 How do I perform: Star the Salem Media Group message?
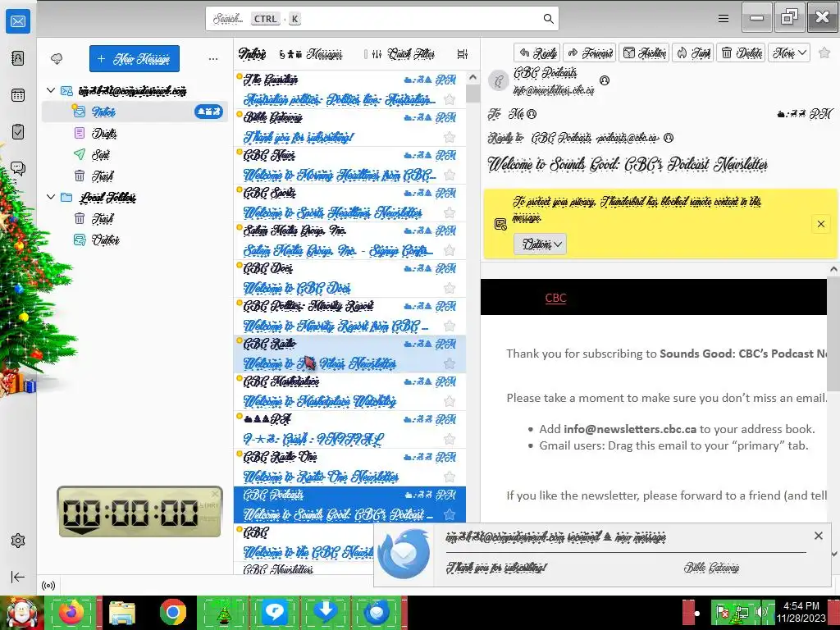pyautogui.click(x=450, y=250)
